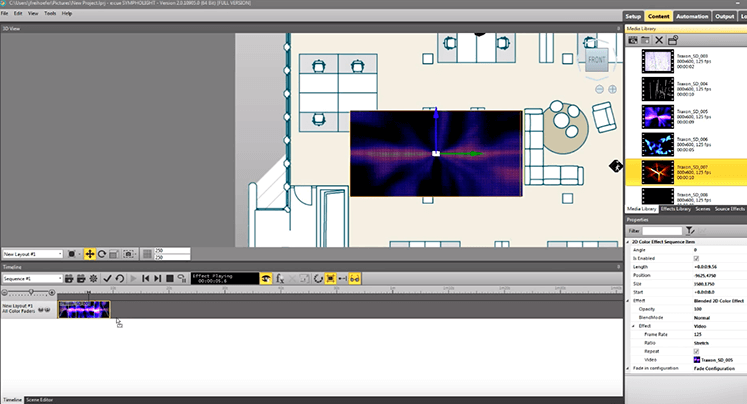This screenshot has width=747, height=404.
Task: Select the orange Traxon_SD_007 video thumbnail
Action: pyautogui.click(x=657, y=172)
